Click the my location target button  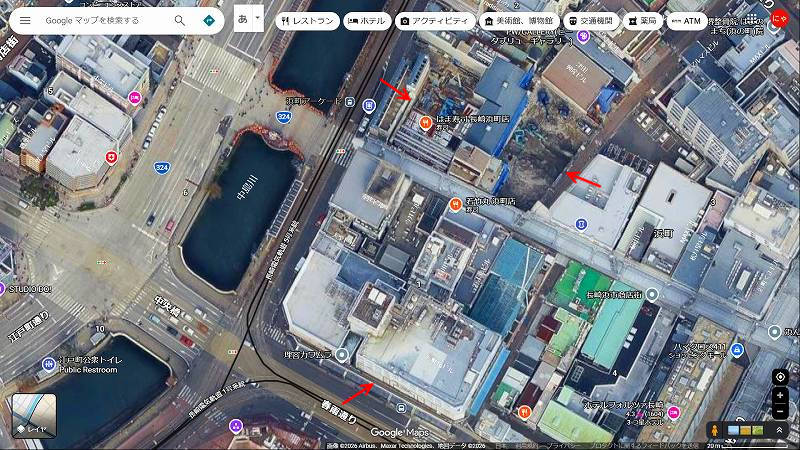click(x=780, y=377)
